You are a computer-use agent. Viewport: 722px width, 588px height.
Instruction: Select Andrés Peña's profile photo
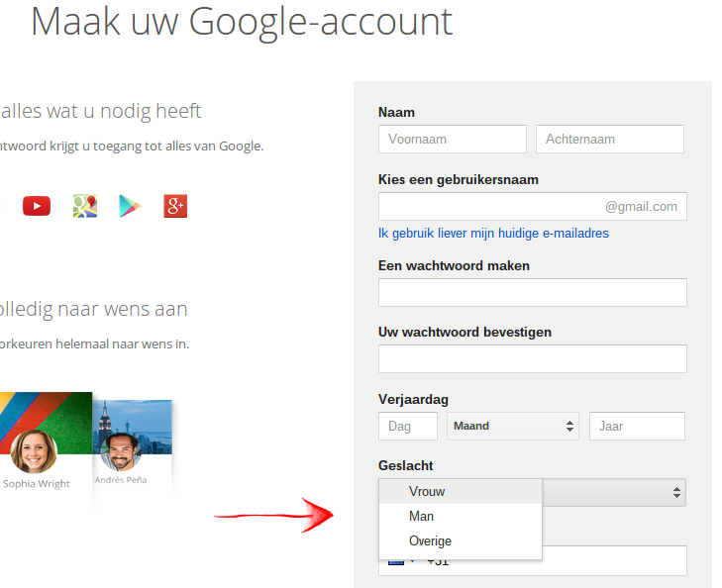(121, 451)
